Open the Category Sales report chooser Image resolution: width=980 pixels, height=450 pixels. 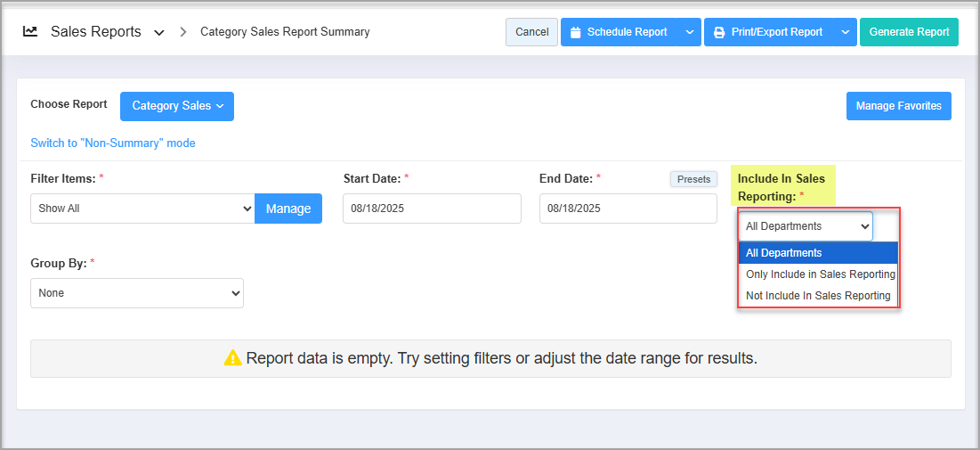click(177, 106)
